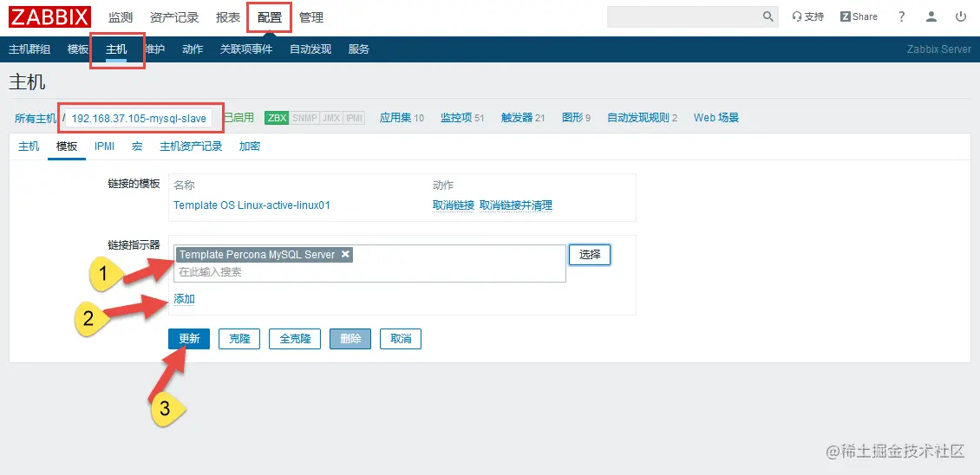The height and width of the screenshot is (475, 980).
Task: Open Web 场景 link
Action: coord(716,118)
